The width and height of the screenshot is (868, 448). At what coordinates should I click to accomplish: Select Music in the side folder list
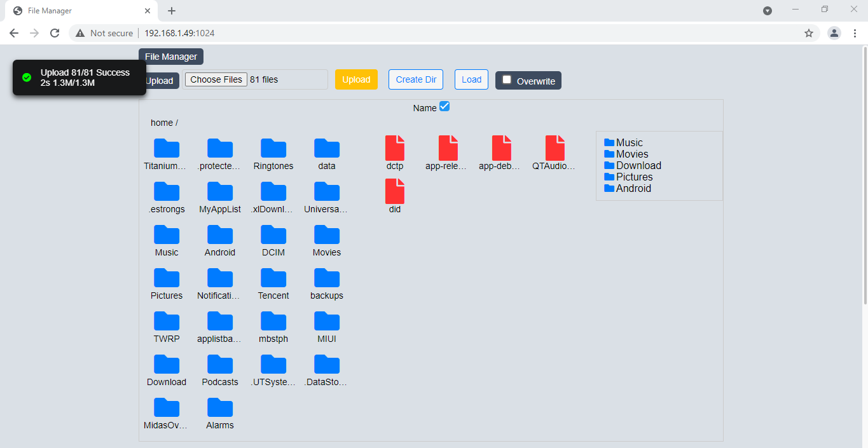click(x=624, y=142)
